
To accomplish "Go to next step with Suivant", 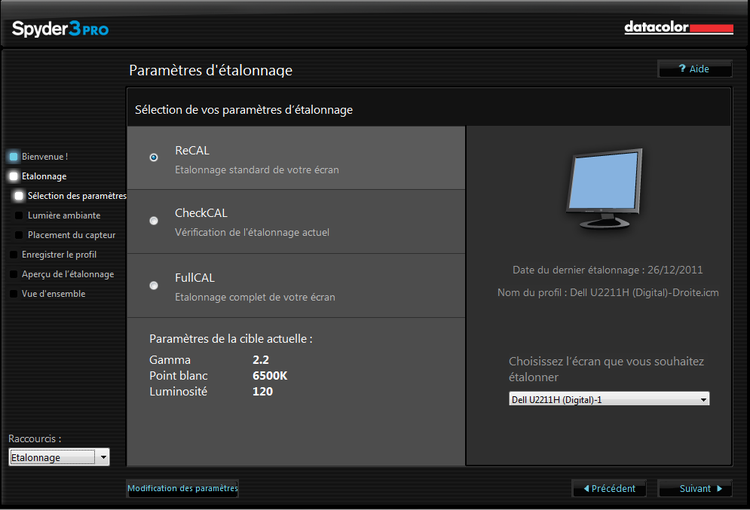I will coord(695,489).
